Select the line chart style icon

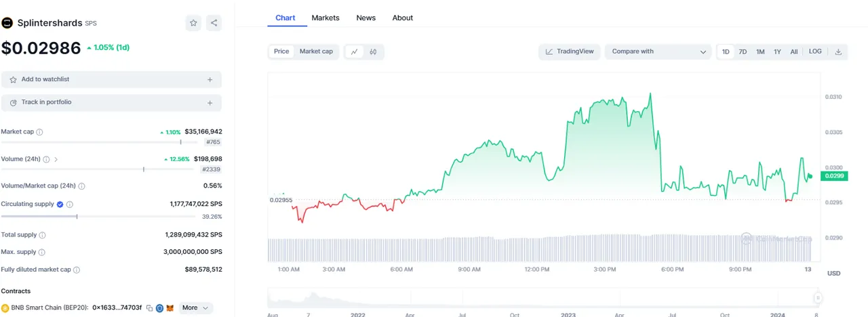pos(355,51)
